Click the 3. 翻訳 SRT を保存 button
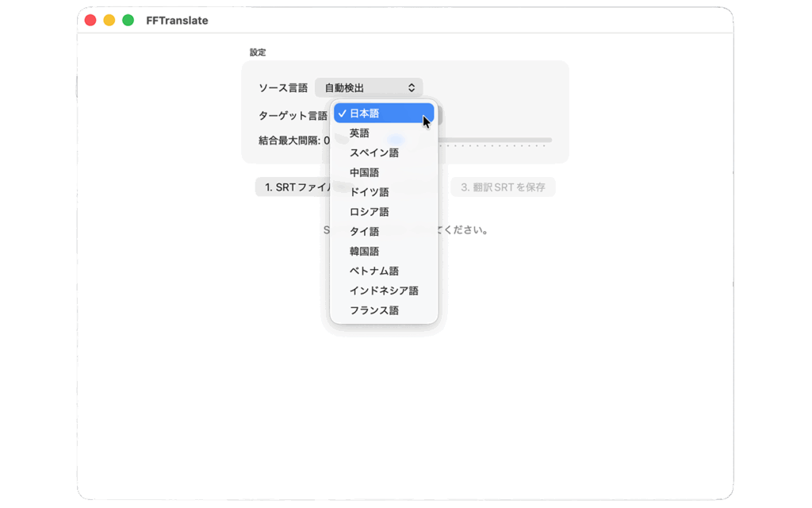This screenshot has height=508, width=812. pyautogui.click(x=503, y=187)
